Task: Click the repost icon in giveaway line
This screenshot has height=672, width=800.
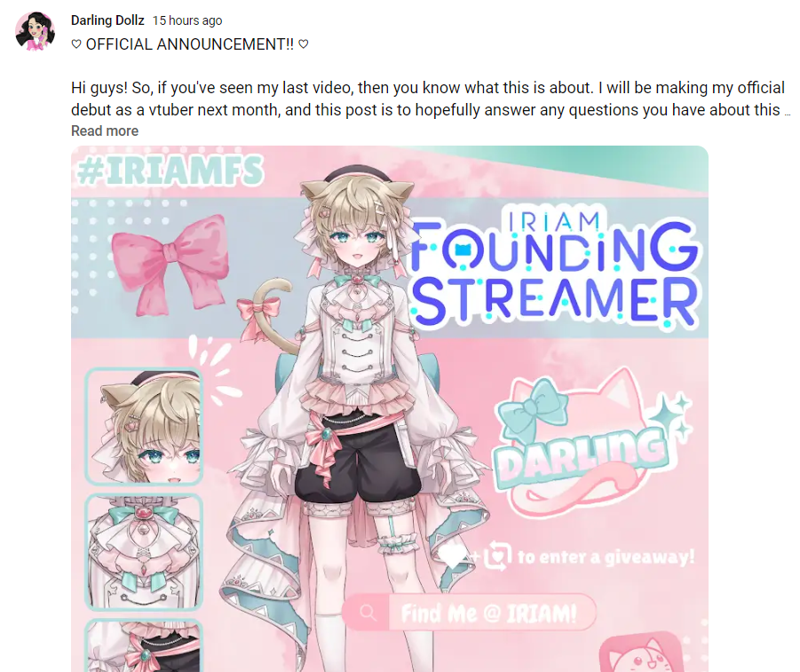Action: (x=497, y=557)
